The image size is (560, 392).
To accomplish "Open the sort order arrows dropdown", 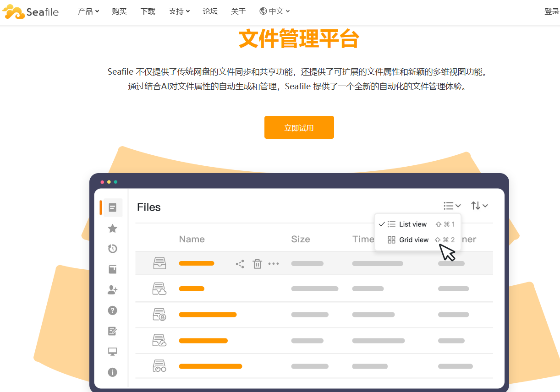I will pyautogui.click(x=479, y=206).
